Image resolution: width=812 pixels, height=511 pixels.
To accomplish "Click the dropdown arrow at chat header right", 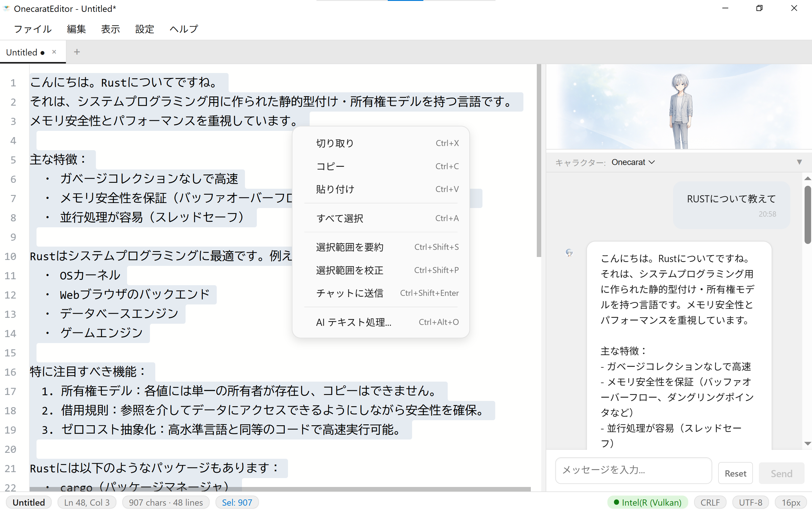I will pos(799,162).
